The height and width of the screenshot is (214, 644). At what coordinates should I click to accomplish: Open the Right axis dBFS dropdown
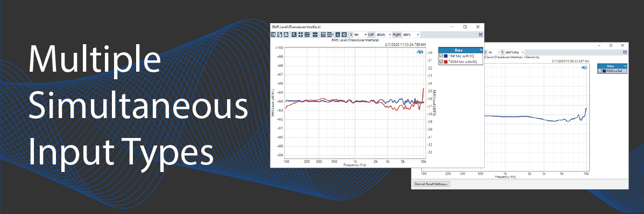(x=411, y=34)
